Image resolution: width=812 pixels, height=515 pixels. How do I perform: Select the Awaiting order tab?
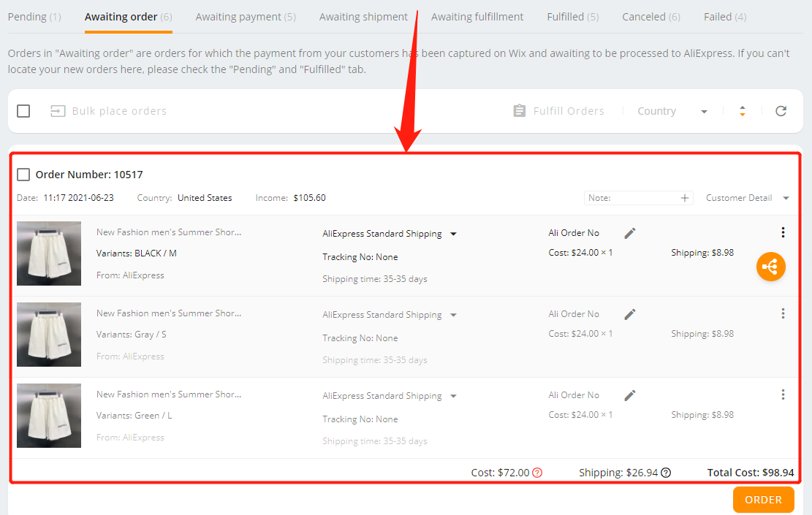[129, 17]
